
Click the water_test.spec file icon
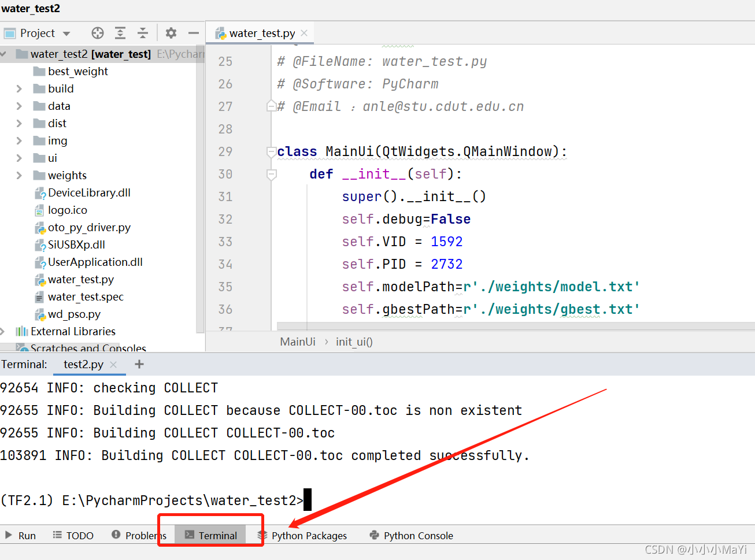(x=39, y=296)
